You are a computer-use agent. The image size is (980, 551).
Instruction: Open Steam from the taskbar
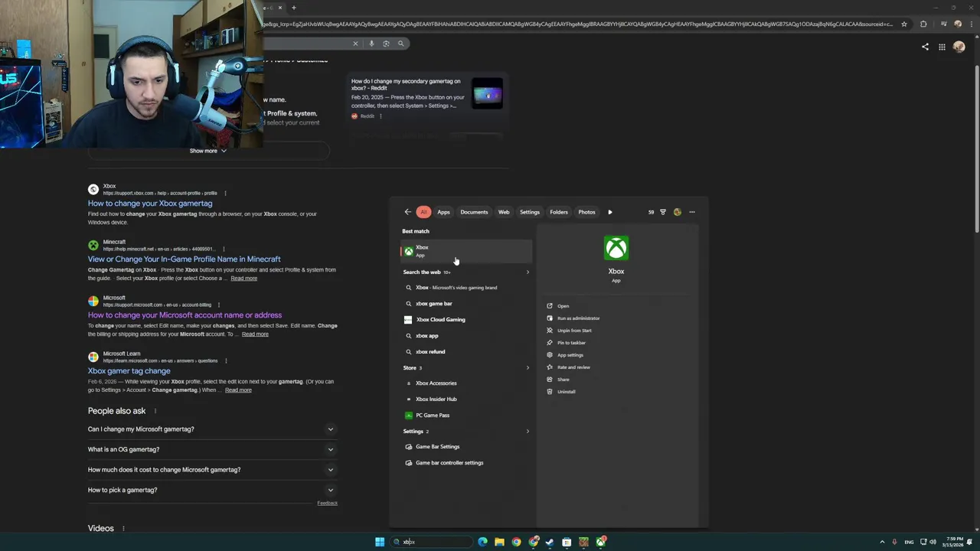550,542
